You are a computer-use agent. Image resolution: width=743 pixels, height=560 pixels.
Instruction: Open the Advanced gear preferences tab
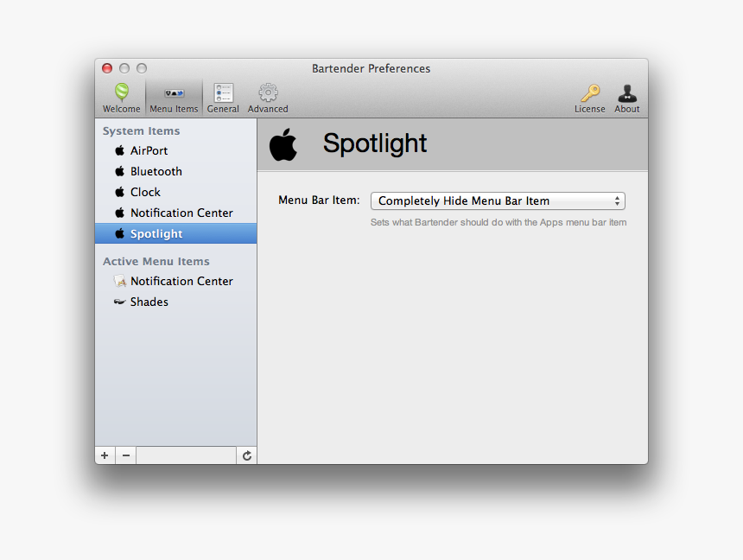click(268, 99)
